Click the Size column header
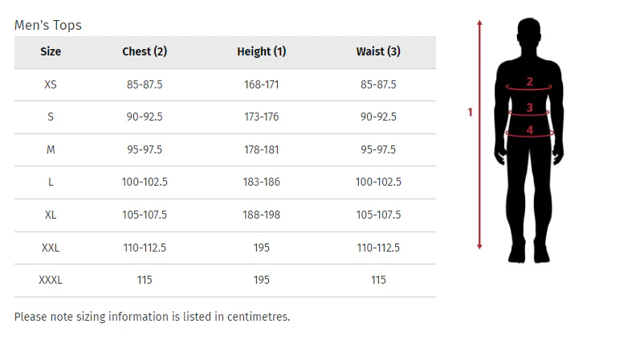Screen dimensions: 644x340 (x=51, y=51)
